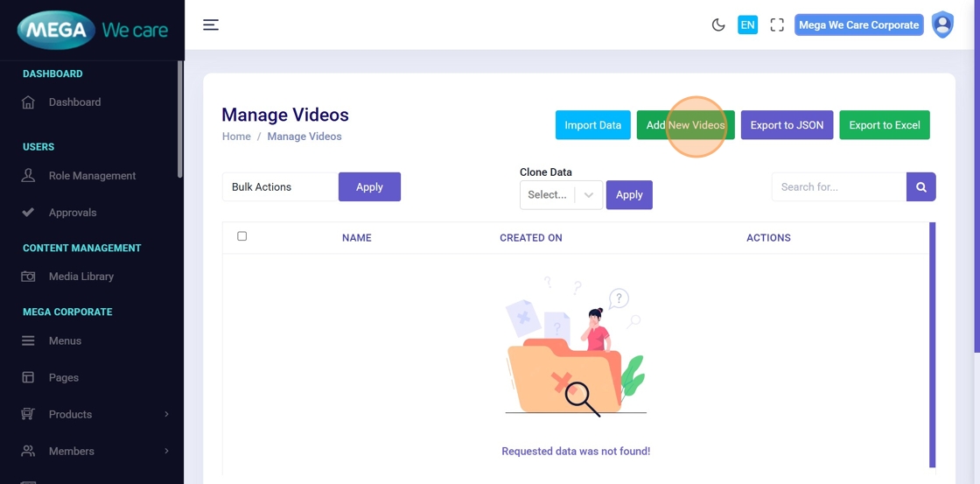Click the Export to Excel button

tap(884, 125)
